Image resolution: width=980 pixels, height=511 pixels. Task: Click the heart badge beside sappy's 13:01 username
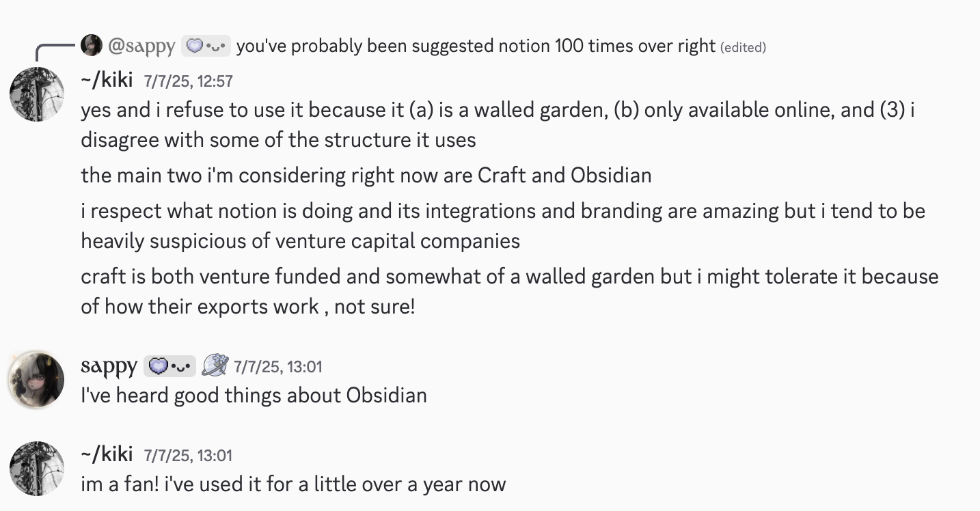(169, 367)
